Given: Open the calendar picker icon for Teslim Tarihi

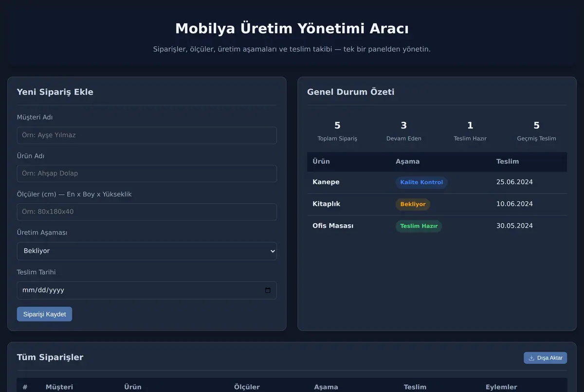Looking at the screenshot, I should coord(268,290).
